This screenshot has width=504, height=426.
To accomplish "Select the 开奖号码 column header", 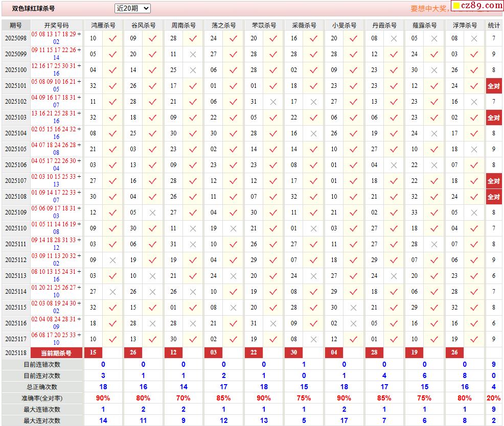I will click(x=56, y=25).
